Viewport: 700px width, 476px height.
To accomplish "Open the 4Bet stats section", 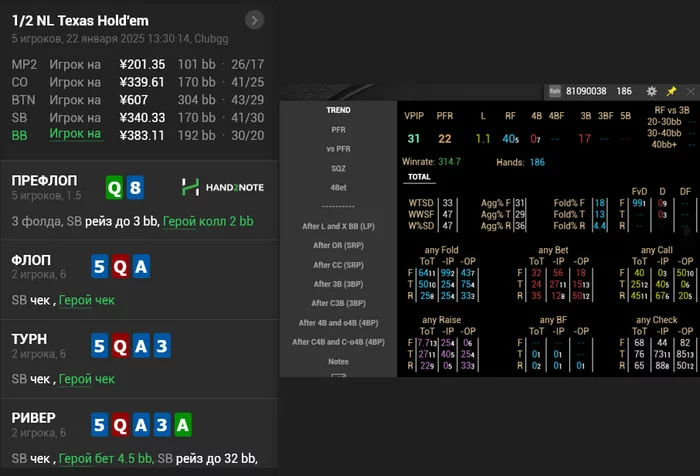I will tap(338, 188).
